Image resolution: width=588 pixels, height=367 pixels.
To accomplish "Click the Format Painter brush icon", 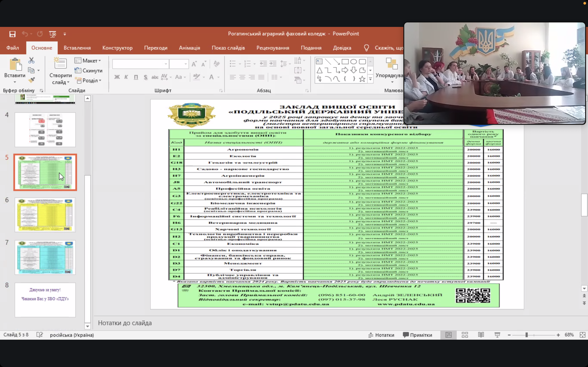I will pos(31,80).
